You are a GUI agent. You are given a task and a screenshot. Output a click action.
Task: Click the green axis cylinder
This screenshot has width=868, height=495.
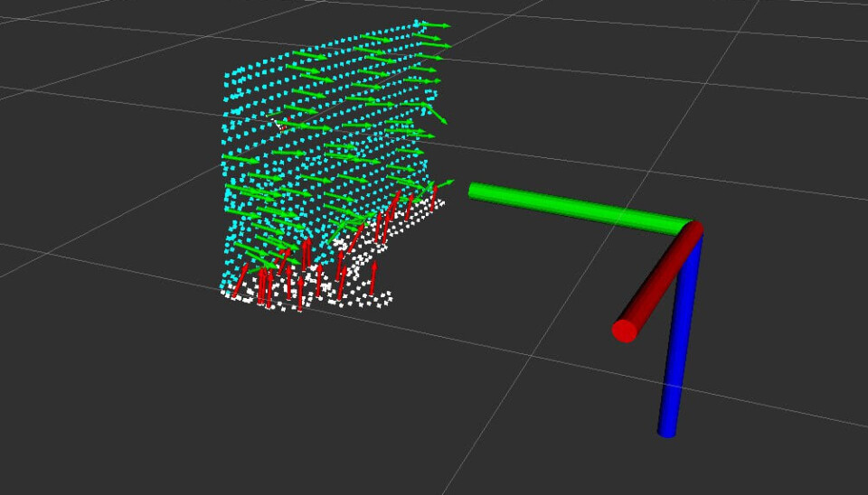579,207
